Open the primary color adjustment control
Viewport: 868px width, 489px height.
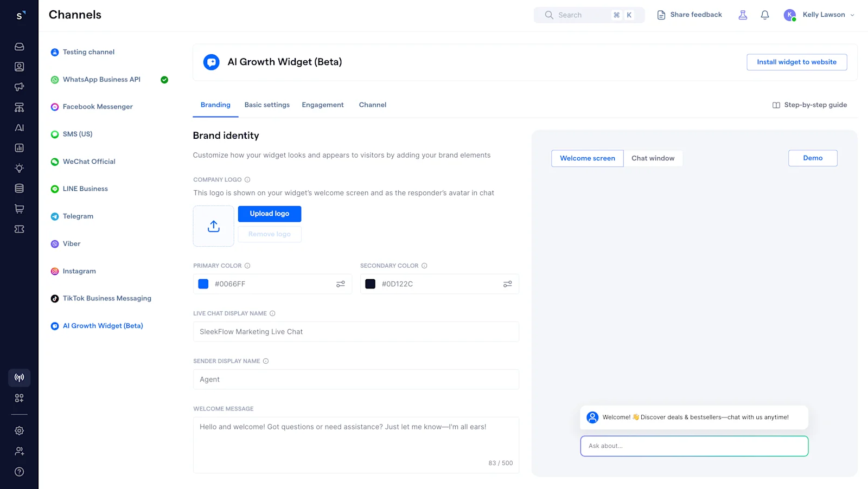point(340,284)
